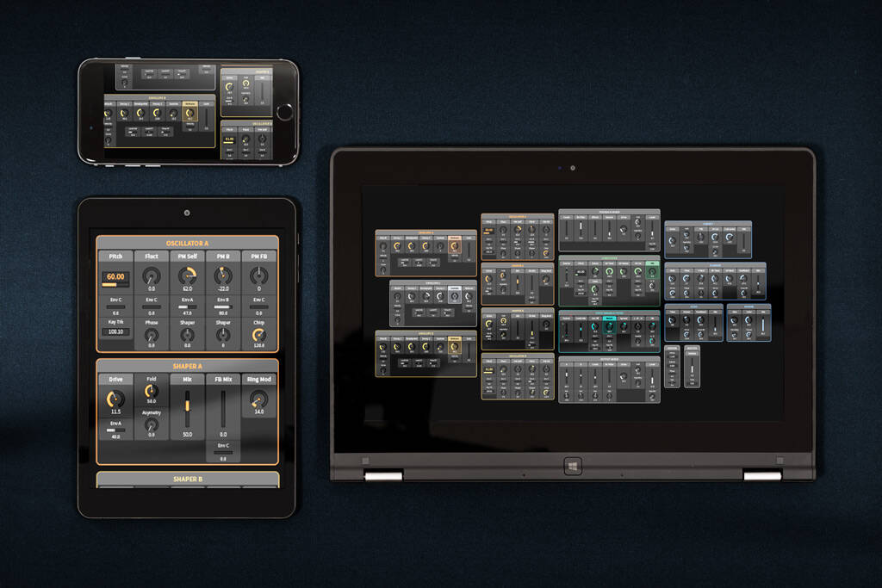The image size is (882, 588).
Task: Click the Env A slider under PM Self
Action: pyautogui.click(x=187, y=307)
